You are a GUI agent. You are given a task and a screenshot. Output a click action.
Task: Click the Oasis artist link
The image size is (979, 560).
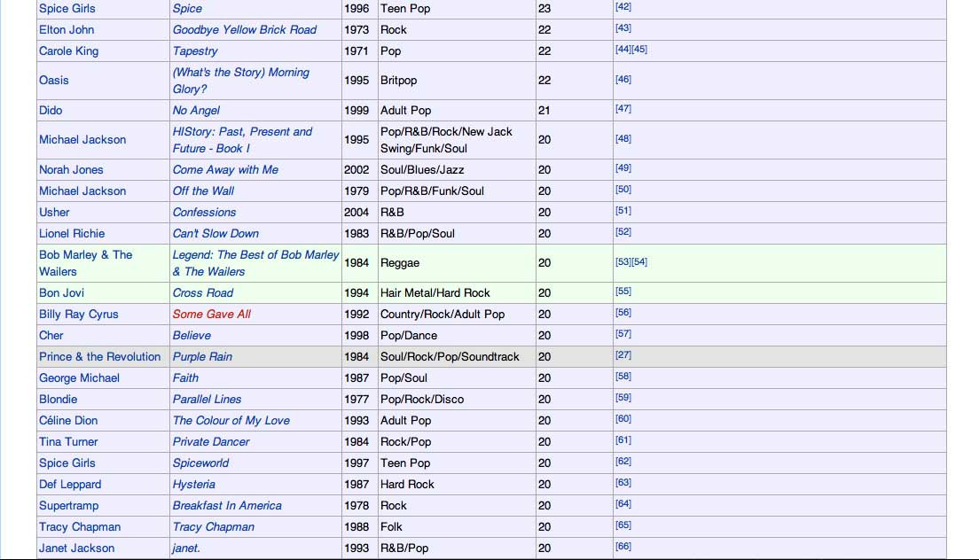pos(54,81)
